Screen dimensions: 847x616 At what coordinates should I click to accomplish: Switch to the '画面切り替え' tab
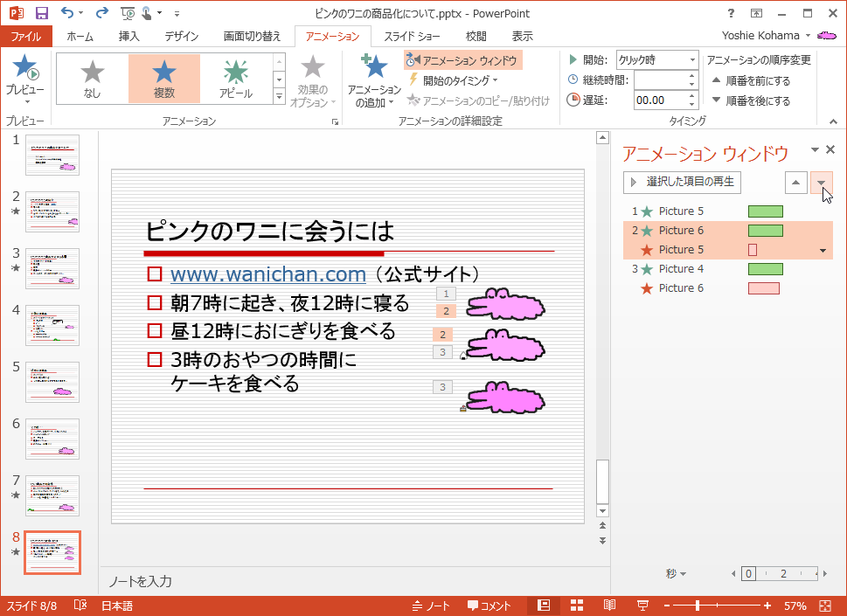(253, 36)
